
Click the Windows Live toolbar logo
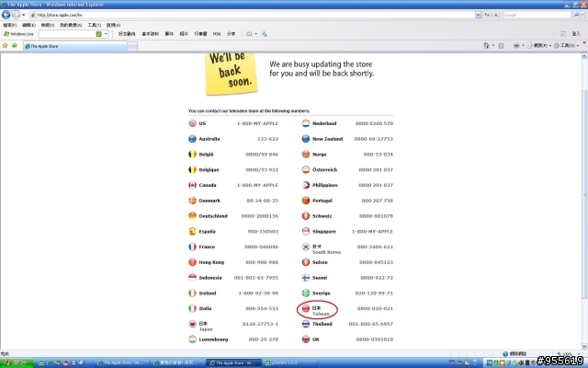pos(18,34)
